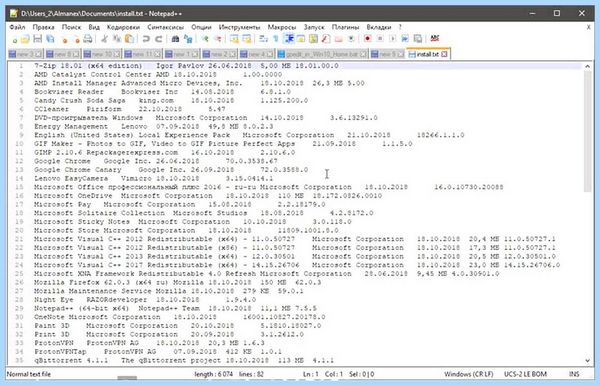Image resolution: width=600 pixels, height=386 pixels.
Task: Switch to the new 3 tab
Action: coord(25,54)
